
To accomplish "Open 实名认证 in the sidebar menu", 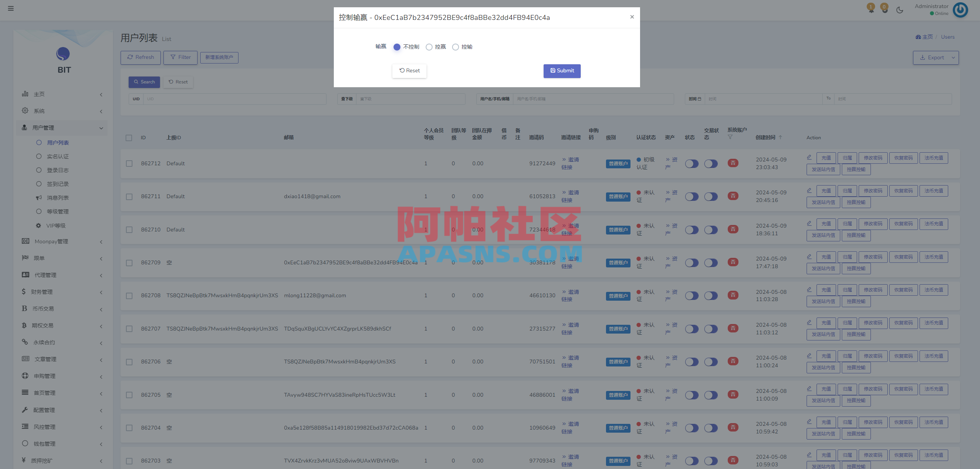I will point(57,156).
